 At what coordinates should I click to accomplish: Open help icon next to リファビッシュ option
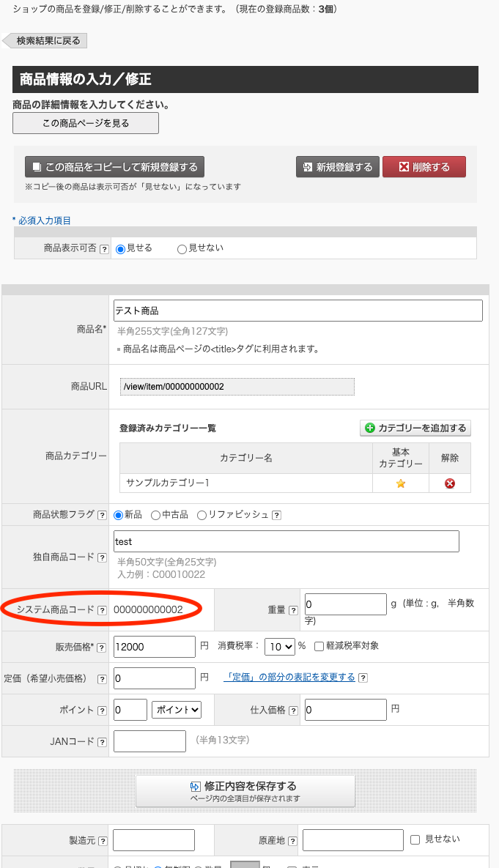[276, 516]
